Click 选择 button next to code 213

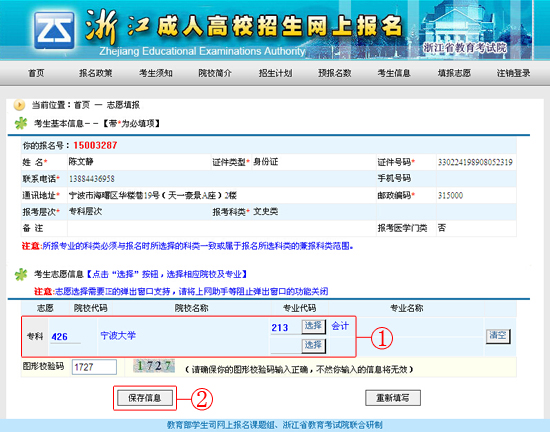(x=314, y=326)
